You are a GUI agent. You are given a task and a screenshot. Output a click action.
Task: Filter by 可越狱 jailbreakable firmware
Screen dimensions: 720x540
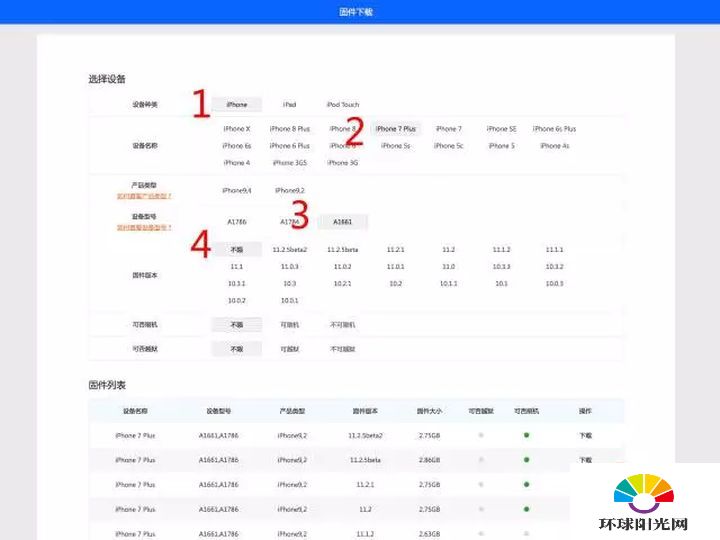tap(290, 349)
